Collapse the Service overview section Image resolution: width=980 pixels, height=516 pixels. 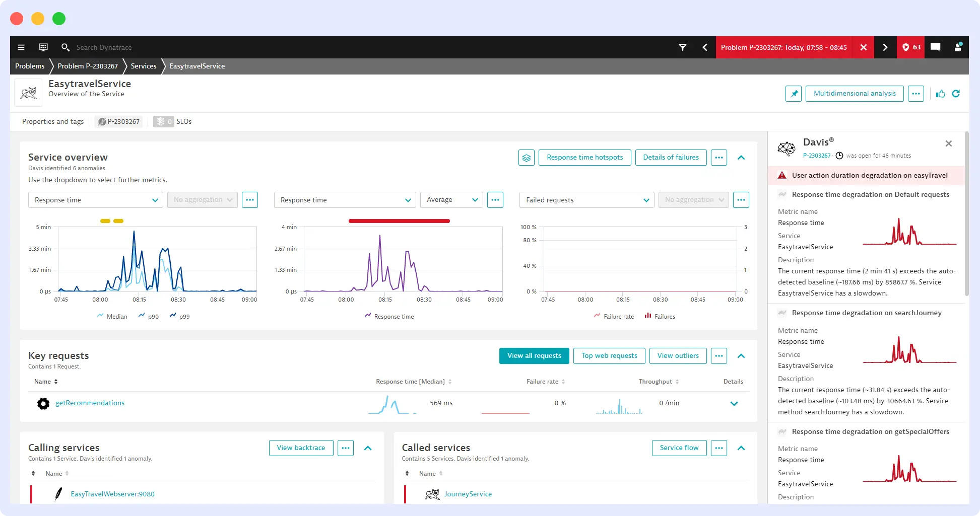coord(741,158)
